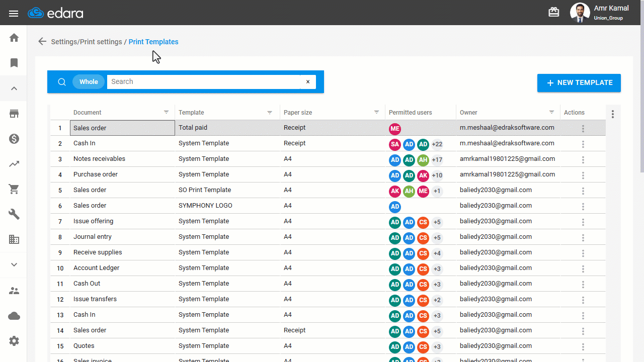The width and height of the screenshot is (644, 362).
Task: Show +22 more permitted users for Cash In
Action: 437,145
